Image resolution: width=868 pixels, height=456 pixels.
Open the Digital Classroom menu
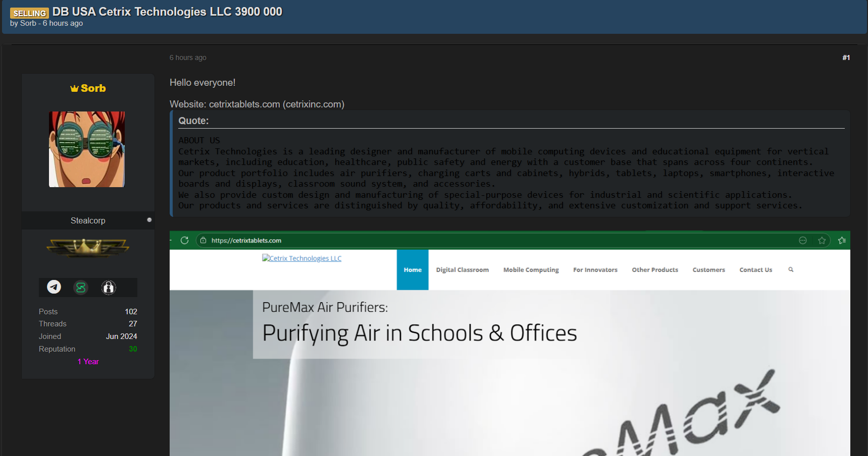[x=462, y=270]
